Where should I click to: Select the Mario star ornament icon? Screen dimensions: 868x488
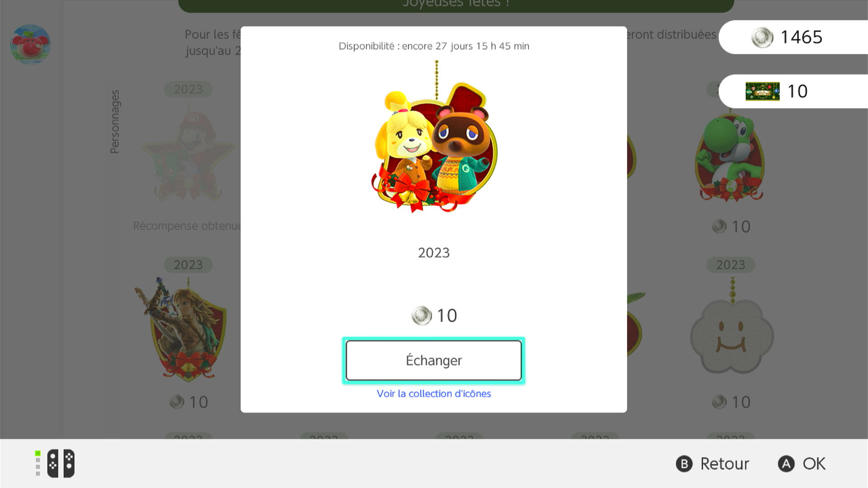click(x=188, y=154)
